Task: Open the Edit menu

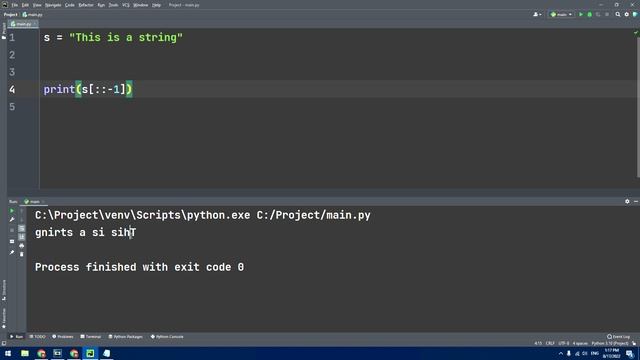Action: pyautogui.click(x=25, y=5)
